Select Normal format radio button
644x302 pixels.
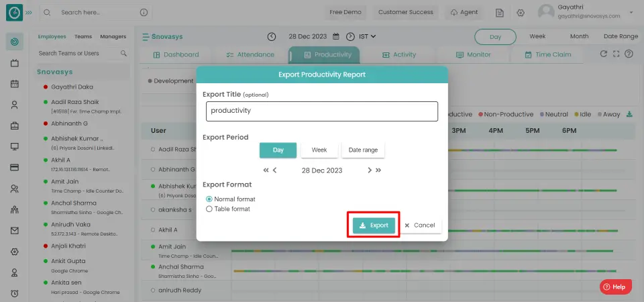pos(209,199)
